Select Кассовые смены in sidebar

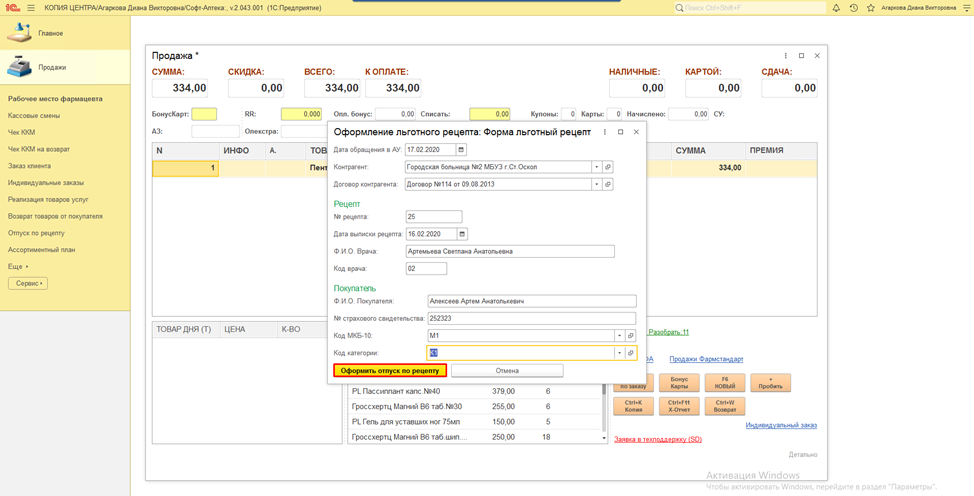[x=34, y=116]
